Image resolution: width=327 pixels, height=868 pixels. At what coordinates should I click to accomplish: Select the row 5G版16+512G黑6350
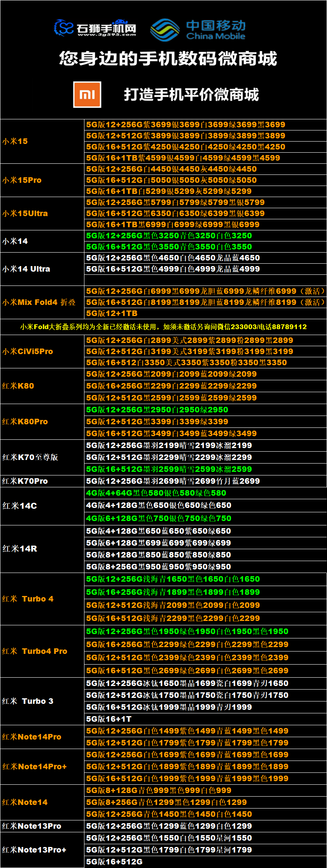[x=206, y=213]
